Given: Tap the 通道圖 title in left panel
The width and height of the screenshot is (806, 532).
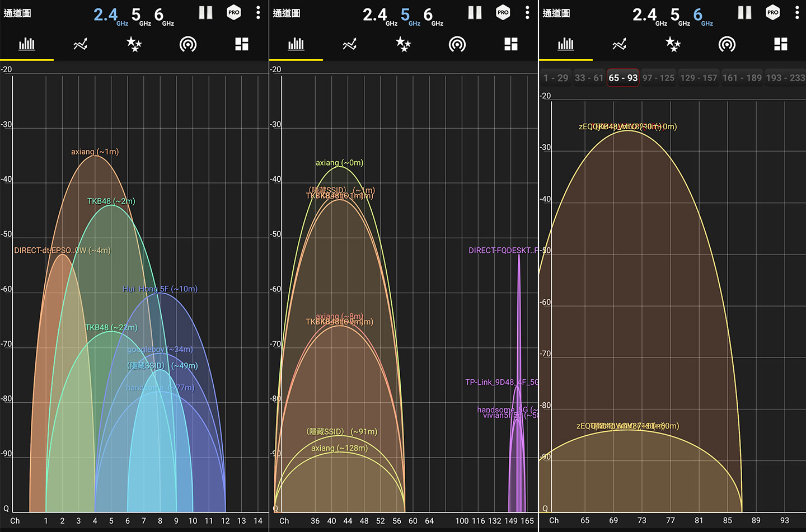Looking at the screenshot, I should click(17, 13).
